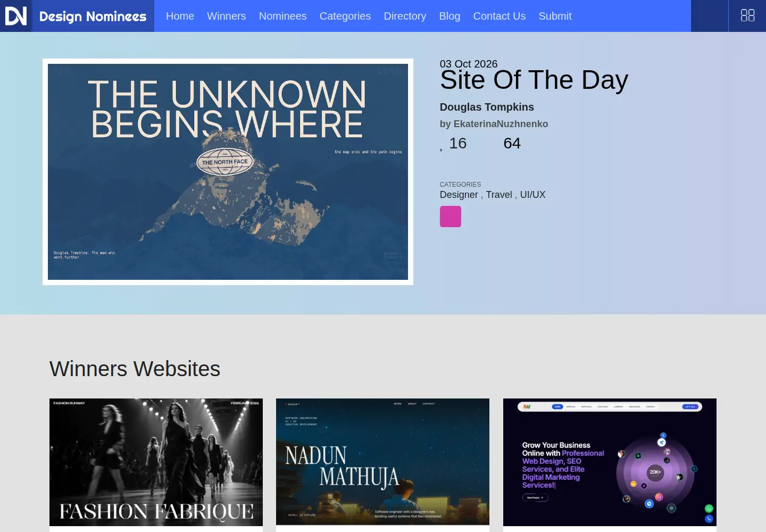
Task: Click the 64 count value
Action: (512, 143)
